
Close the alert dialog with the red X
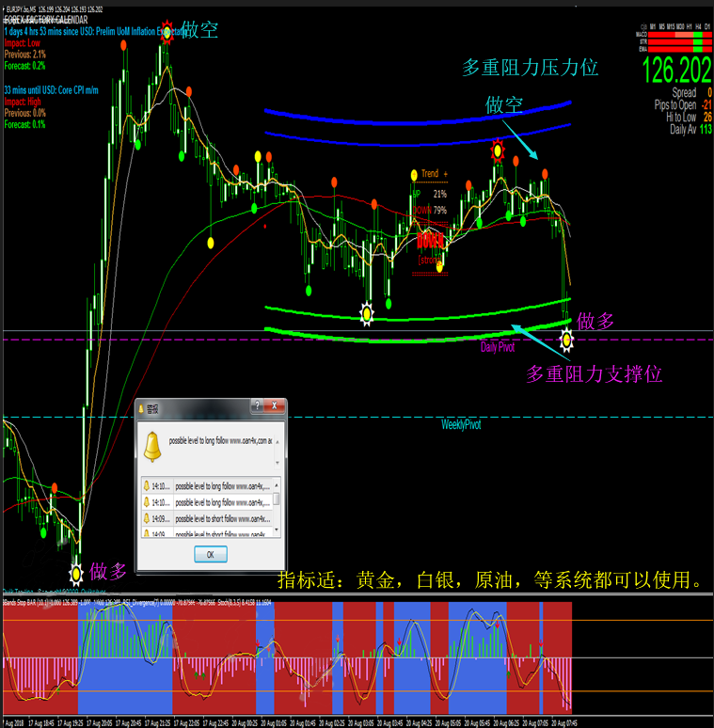pos(275,405)
